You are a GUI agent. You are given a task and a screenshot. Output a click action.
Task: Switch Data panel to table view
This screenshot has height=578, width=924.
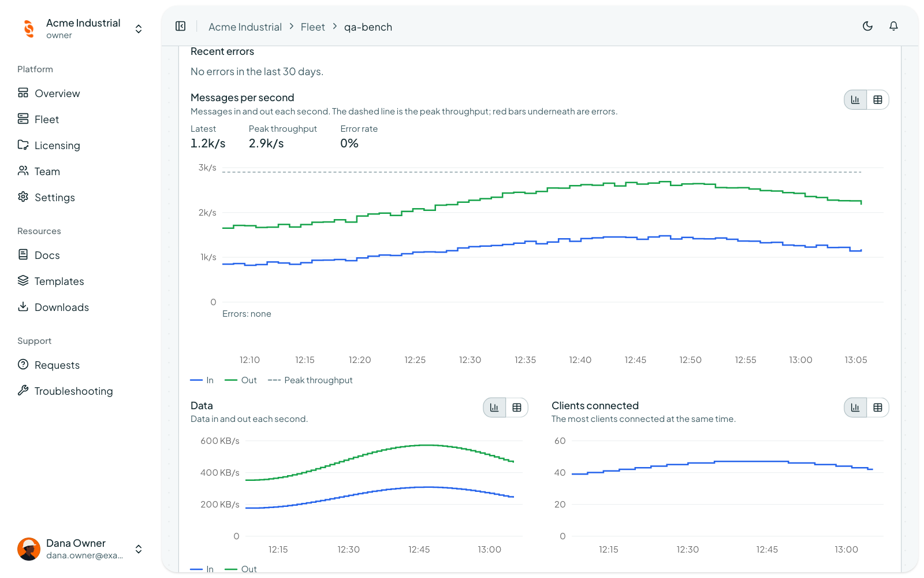[x=517, y=407]
